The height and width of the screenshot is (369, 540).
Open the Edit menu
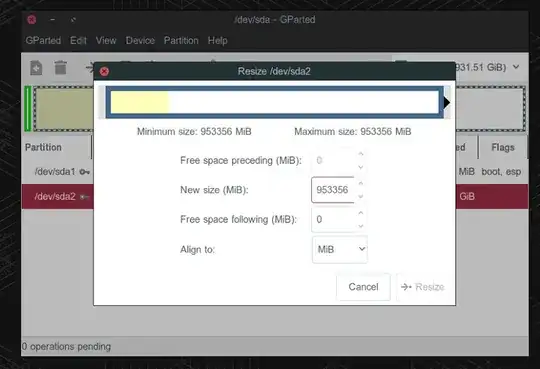[78, 40]
